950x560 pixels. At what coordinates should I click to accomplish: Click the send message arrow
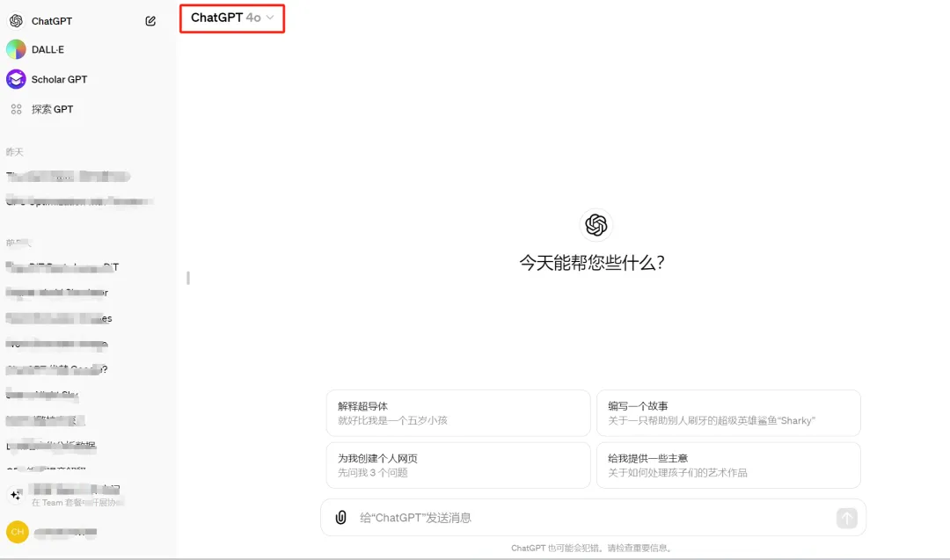845,518
